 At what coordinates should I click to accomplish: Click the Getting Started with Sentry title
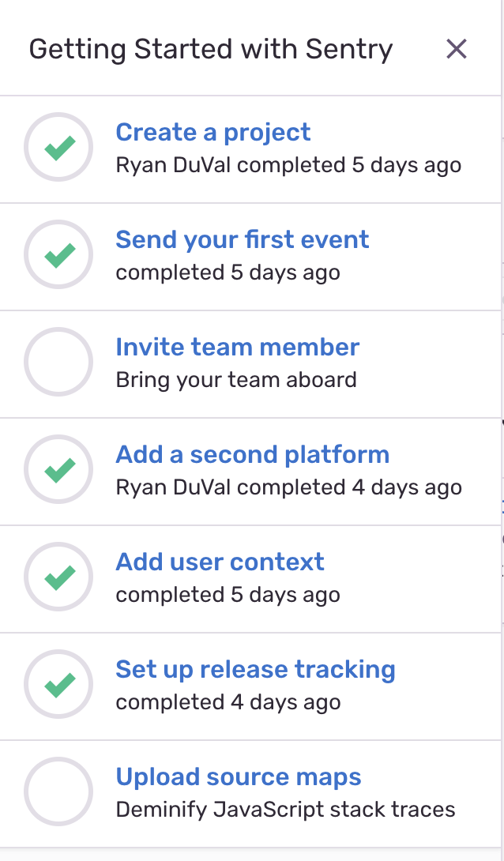211,49
